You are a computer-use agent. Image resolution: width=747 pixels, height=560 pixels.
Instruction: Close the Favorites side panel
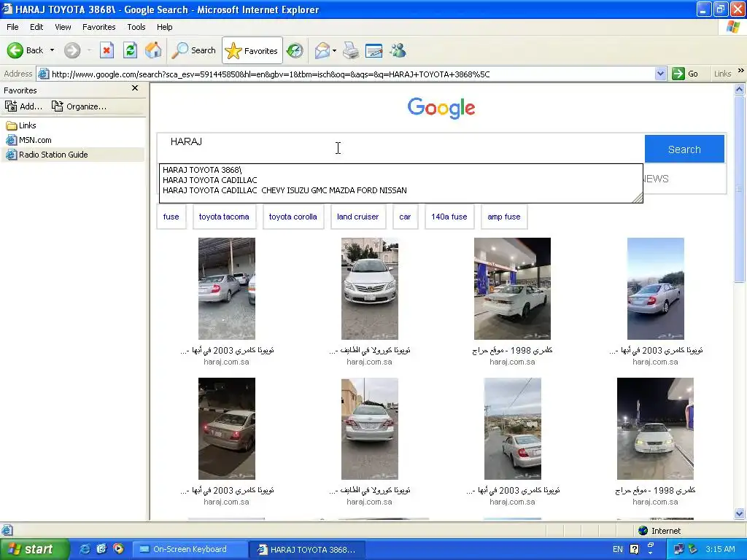point(135,88)
